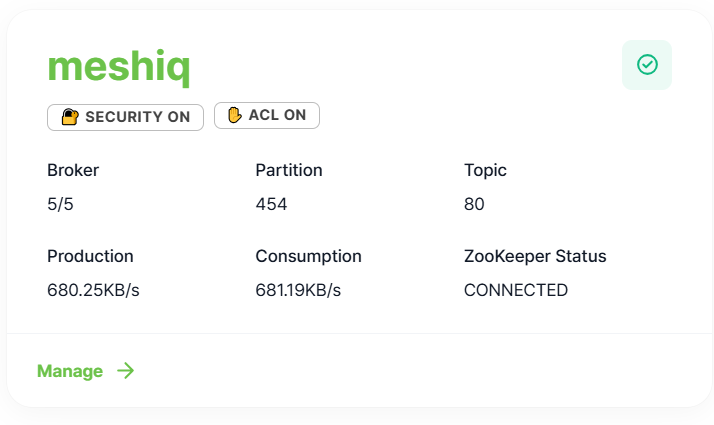This screenshot has height=425, width=714.
Task: Click the arrow icon beside Manage
Action: [126, 371]
